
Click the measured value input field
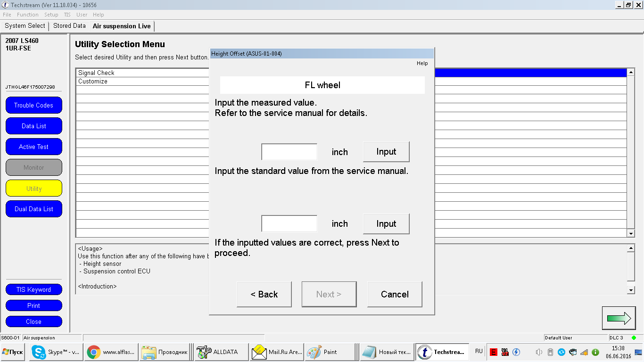[x=289, y=152]
